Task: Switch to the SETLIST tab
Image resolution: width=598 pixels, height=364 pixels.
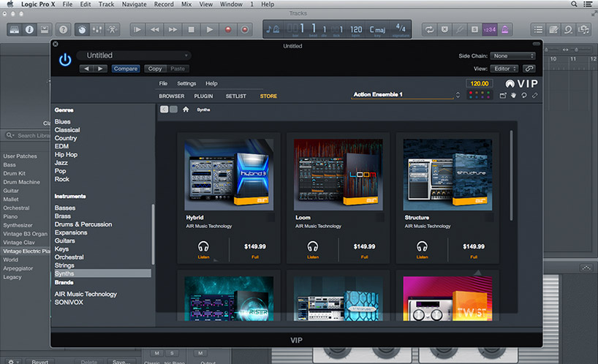Action: (235, 96)
